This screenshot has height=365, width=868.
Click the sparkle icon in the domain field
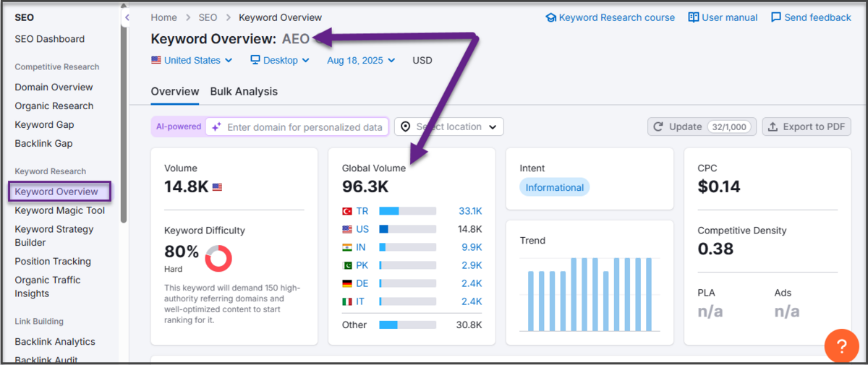pyautogui.click(x=216, y=126)
